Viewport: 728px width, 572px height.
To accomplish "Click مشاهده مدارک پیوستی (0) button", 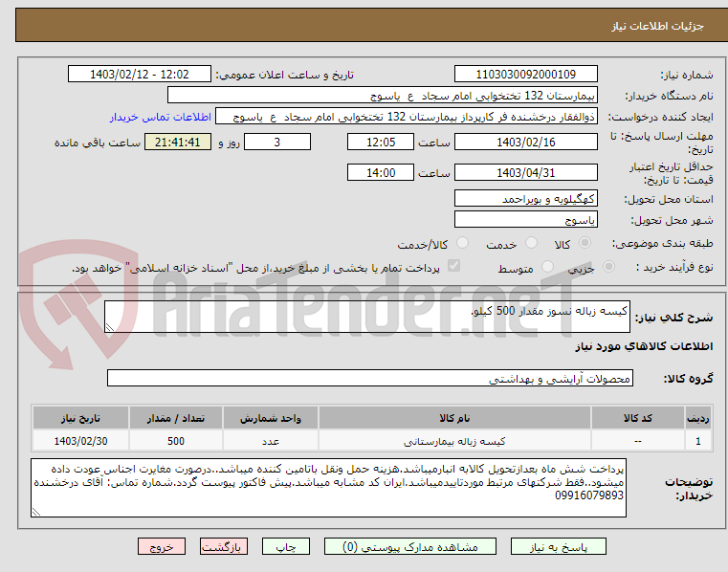I will pyautogui.click(x=410, y=546).
